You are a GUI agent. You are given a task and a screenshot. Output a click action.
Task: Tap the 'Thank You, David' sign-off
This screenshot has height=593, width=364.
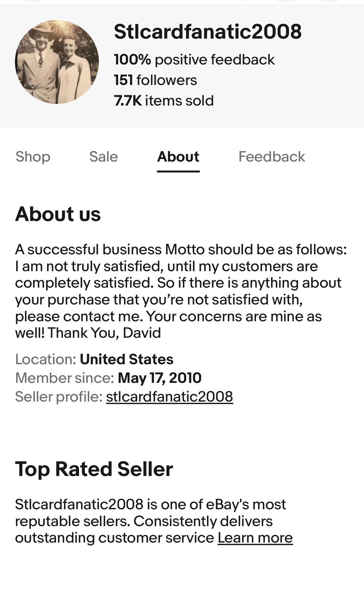pyautogui.click(x=104, y=333)
